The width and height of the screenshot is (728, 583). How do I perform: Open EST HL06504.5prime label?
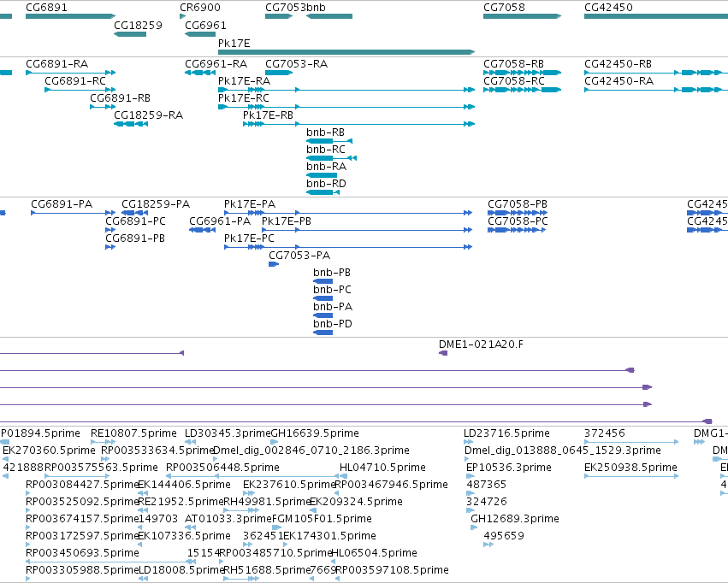[374, 554]
